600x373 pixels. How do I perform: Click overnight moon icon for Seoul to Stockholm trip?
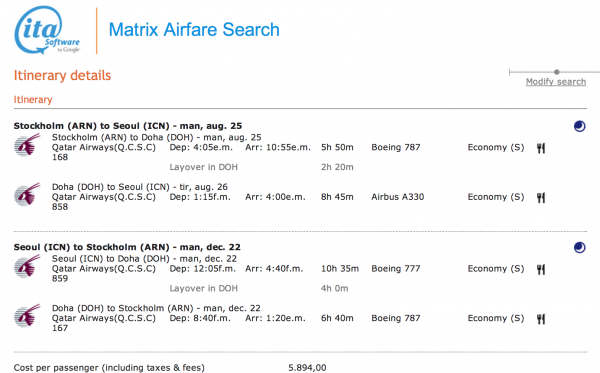point(579,247)
